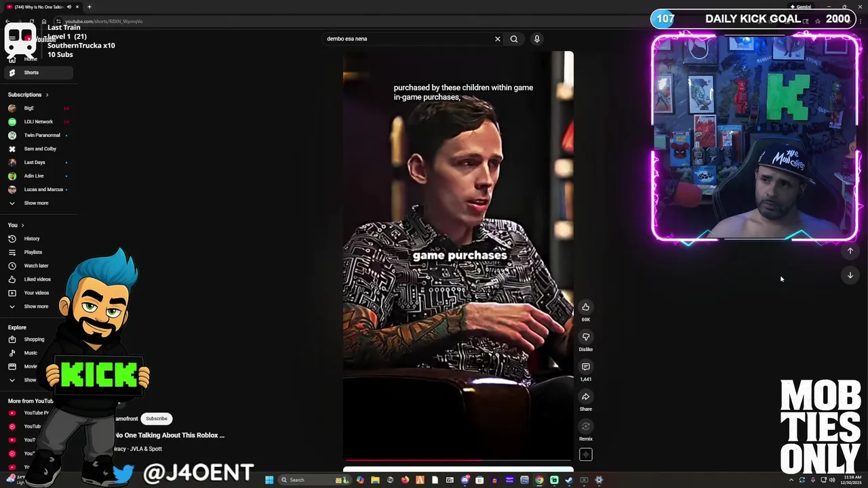Close the YouTube browser tab
868x488 pixels.
[77, 7]
